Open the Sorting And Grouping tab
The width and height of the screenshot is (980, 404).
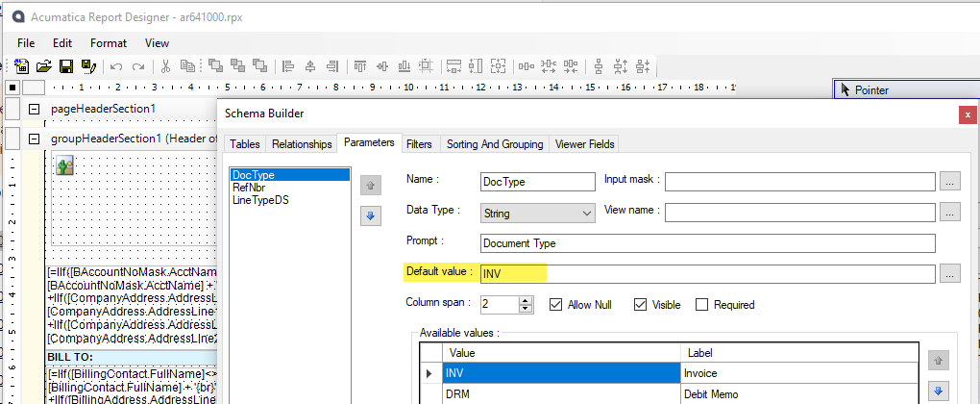[495, 144]
